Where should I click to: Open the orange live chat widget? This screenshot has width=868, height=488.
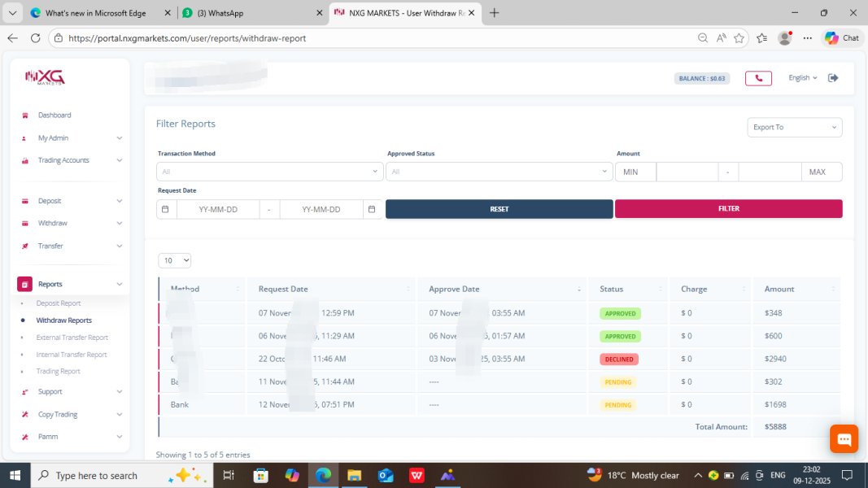point(844,439)
